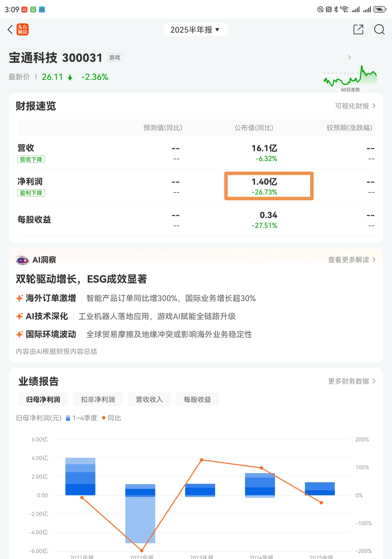Screen dimensions: 392x559
Task: Open the 60日走势 mini chart
Action: pos(350,78)
